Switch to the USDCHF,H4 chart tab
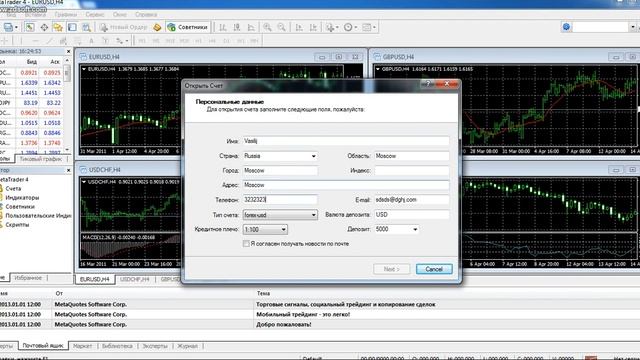Viewport: 640px width, 360px height. coord(135,280)
